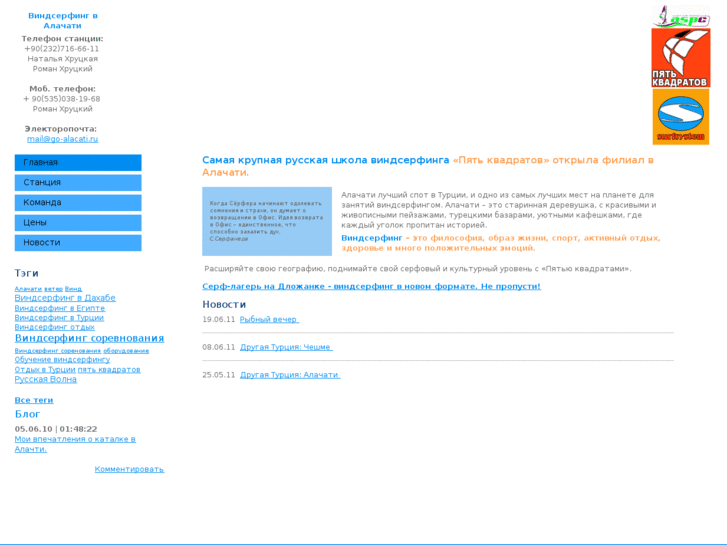Go to the Главная menu item
The image size is (727, 545).
[x=78, y=162]
